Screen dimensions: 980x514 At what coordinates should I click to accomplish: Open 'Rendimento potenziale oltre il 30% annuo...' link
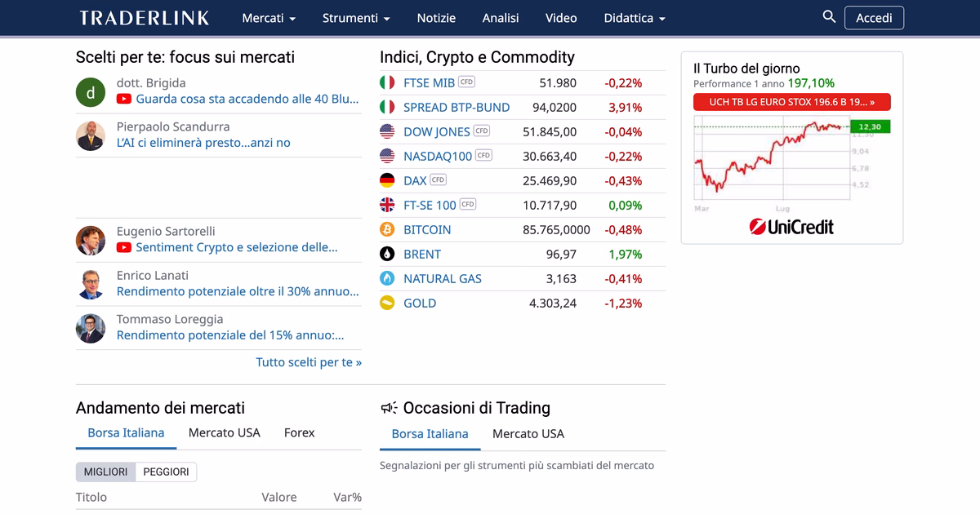pos(238,291)
